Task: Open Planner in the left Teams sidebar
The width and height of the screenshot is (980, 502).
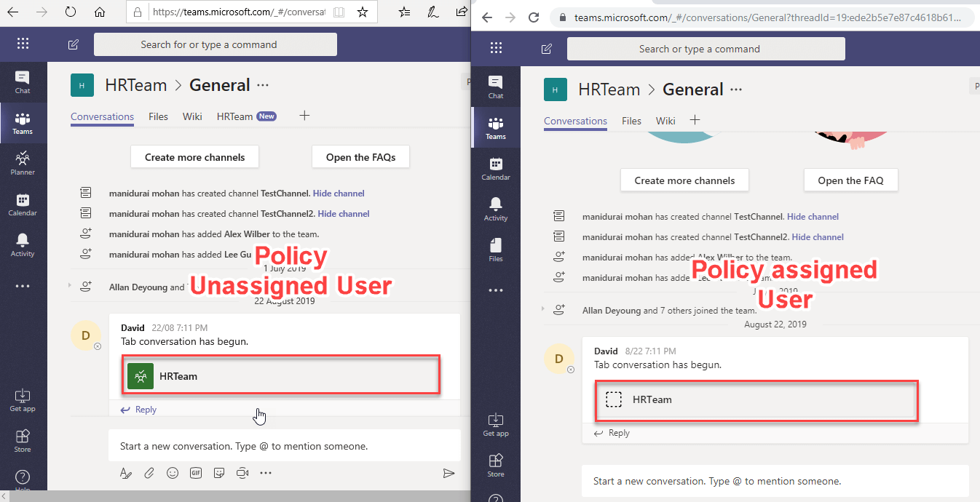Action: coord(23,163)
